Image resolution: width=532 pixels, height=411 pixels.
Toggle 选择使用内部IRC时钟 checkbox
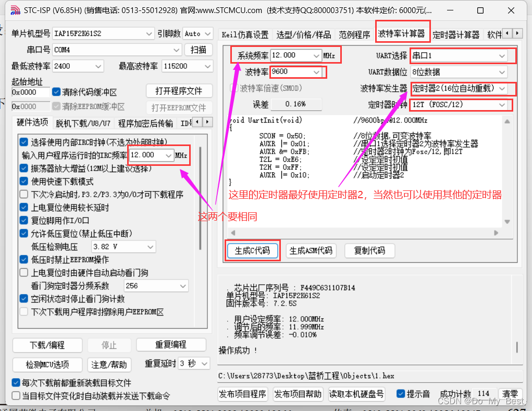click(x=24, y=142)
